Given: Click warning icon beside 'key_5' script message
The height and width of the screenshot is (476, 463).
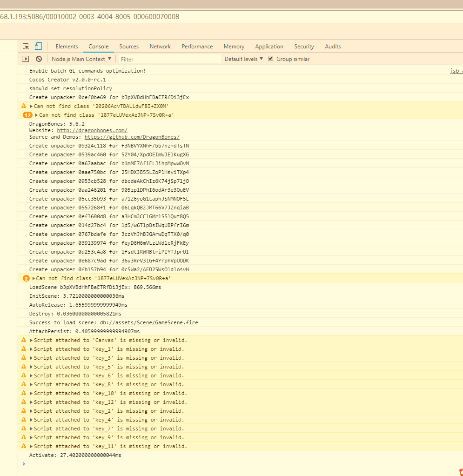Looking at the screenshot, I should pos(24,366).
